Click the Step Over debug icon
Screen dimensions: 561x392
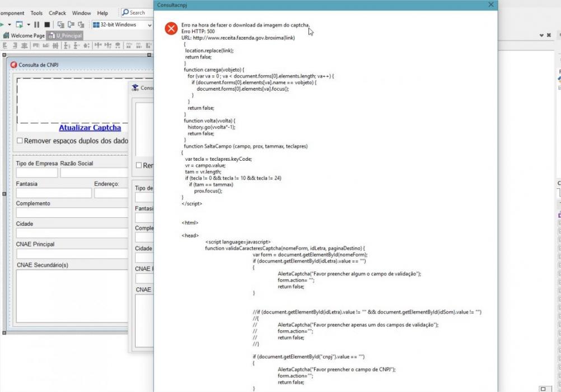pyautogui.click(x=71, y=25)
